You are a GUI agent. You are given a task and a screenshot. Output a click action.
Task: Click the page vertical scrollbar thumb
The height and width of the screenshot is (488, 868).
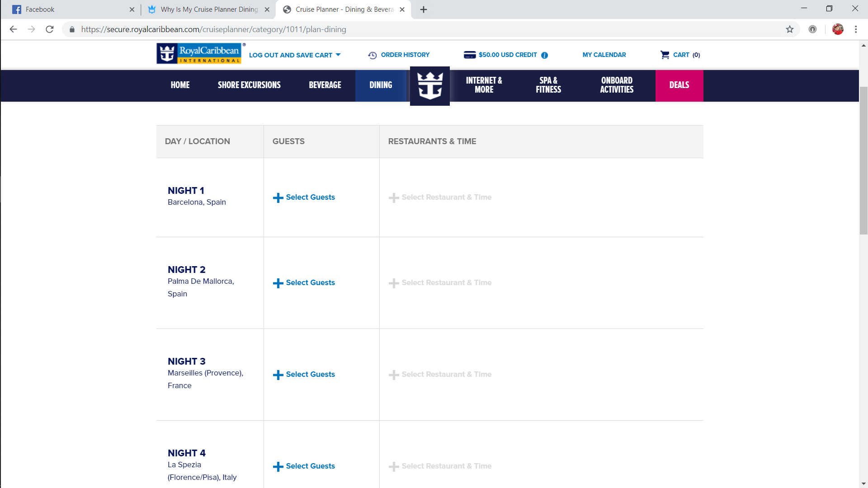point(863,160)
